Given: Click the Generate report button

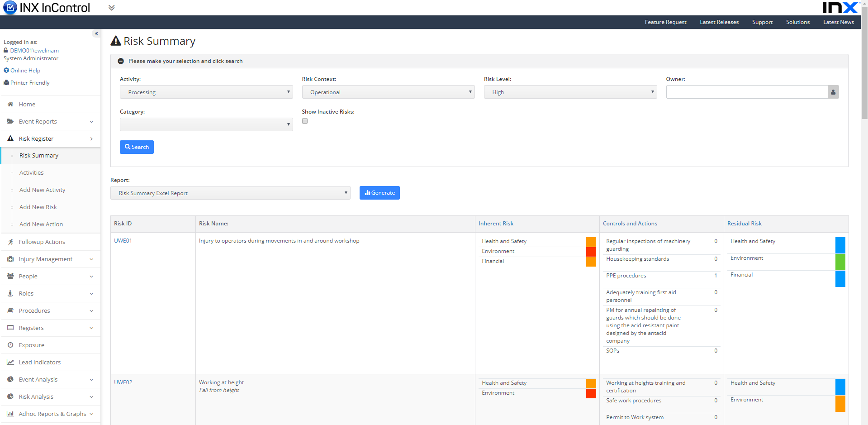Looking at the screenshot, I should pyautogui.click(x=379, y=193).
